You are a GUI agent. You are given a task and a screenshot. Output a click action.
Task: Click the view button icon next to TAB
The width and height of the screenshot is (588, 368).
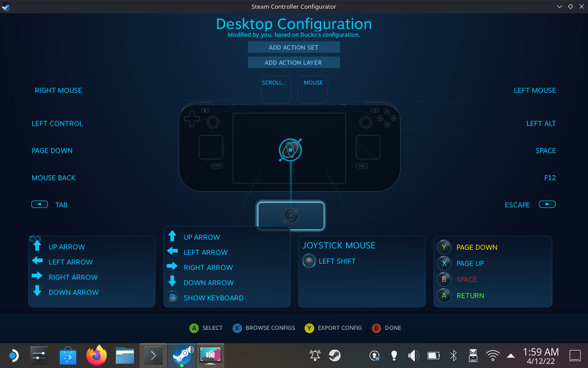(39, 204)
